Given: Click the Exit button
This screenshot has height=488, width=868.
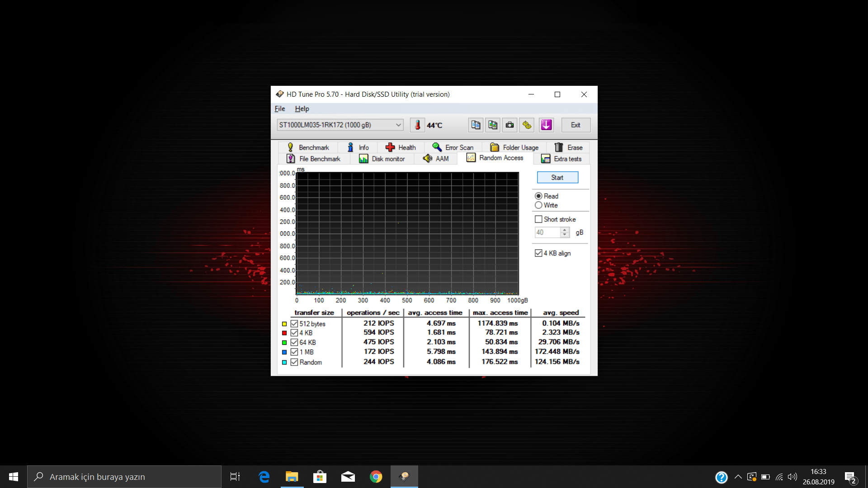Looking at the screenshot, I should pyautogui.click(x=576, y=125).
